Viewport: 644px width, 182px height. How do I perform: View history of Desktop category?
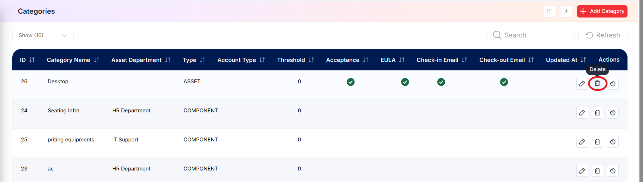click(613, 84)
